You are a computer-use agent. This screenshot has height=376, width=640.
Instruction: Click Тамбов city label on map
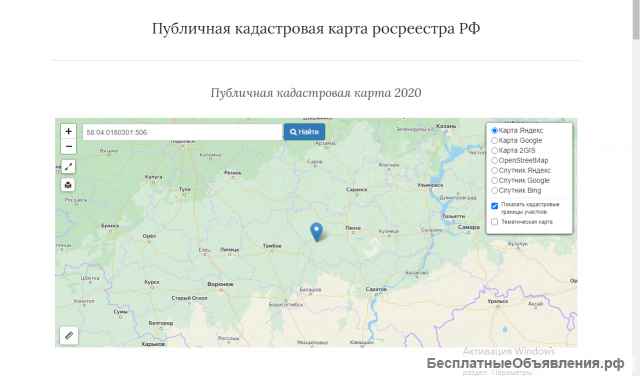272,246
